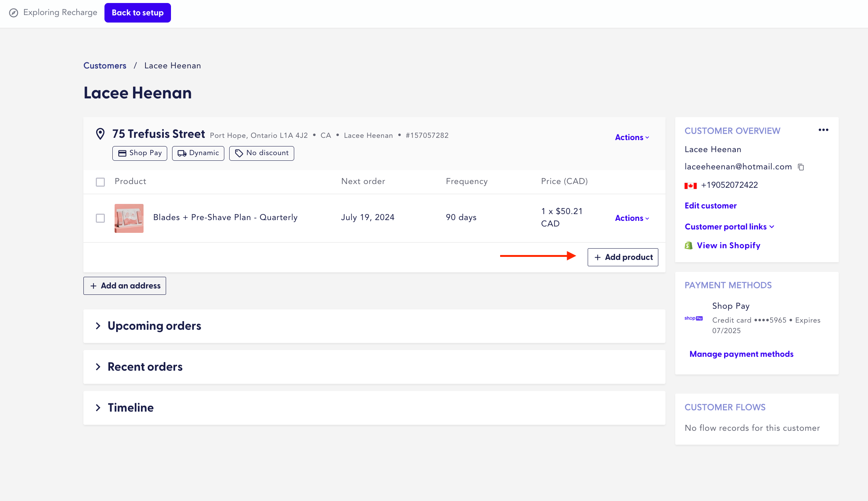Click the Shopify bag icon
The image size is (868, 501).
[688, 246]
